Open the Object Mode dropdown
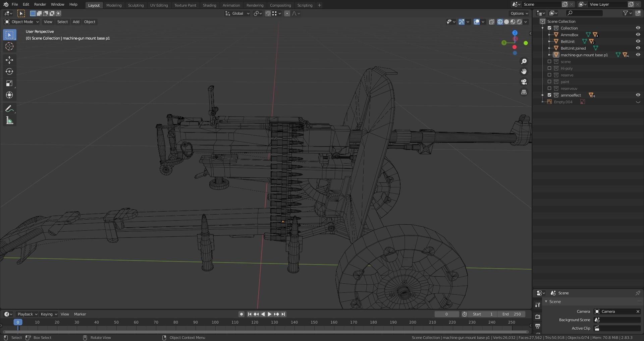Viewport: 644px width, 341px height. 21,22
